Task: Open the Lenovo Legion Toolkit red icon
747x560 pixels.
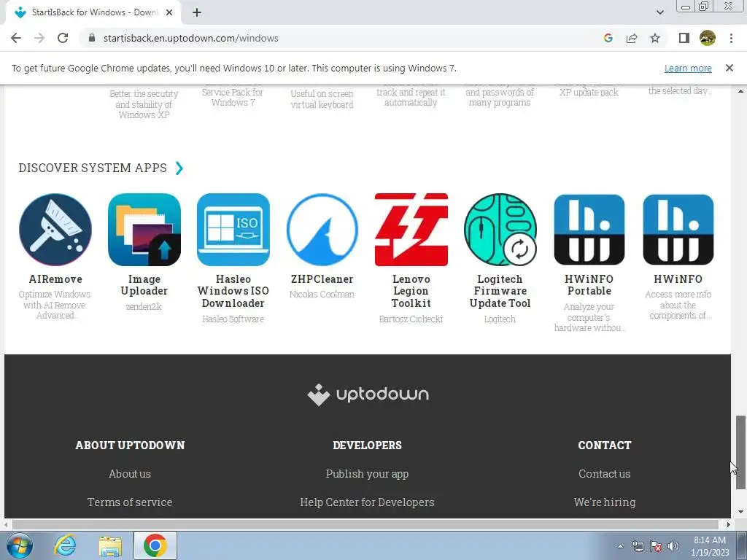Action: [x=411, y=230]
